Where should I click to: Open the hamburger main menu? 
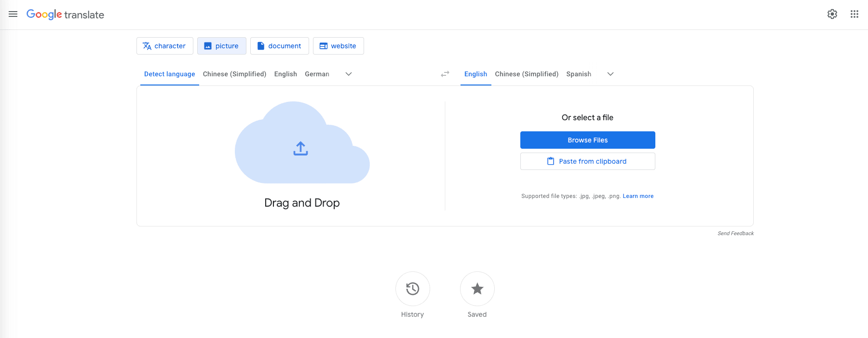coord(13,14)
